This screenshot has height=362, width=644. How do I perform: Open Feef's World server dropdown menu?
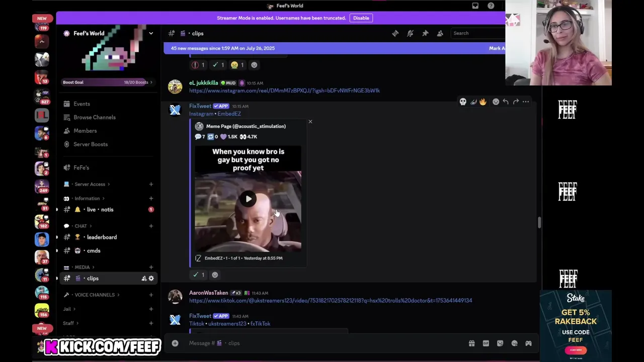[x=151, y=33]
